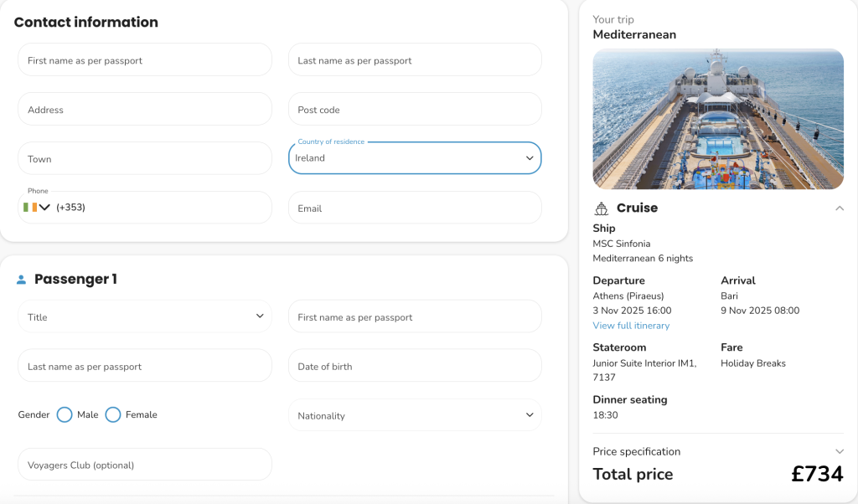Open the passenger Title dropdown

pos(145,316)
